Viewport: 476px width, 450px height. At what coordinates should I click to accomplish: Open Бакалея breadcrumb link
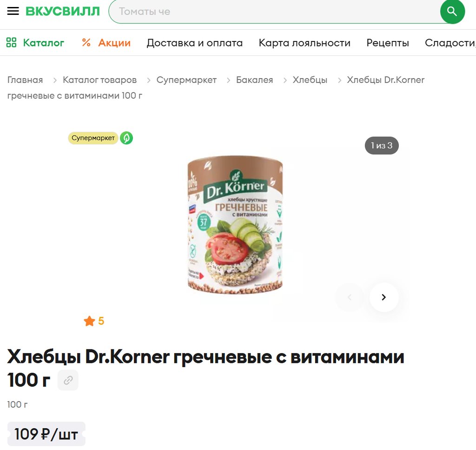254,80
